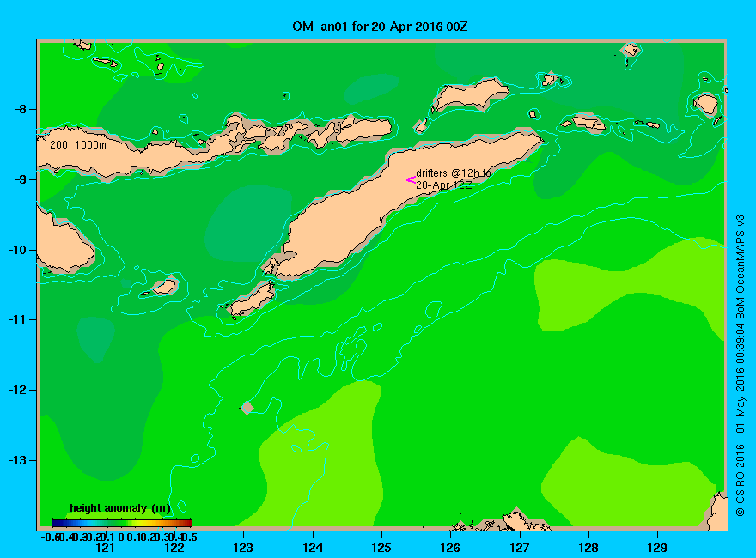Click the CSIRO copyright text on right edge
The width and height of the screenshot is (756, 558).
point(740,367)
